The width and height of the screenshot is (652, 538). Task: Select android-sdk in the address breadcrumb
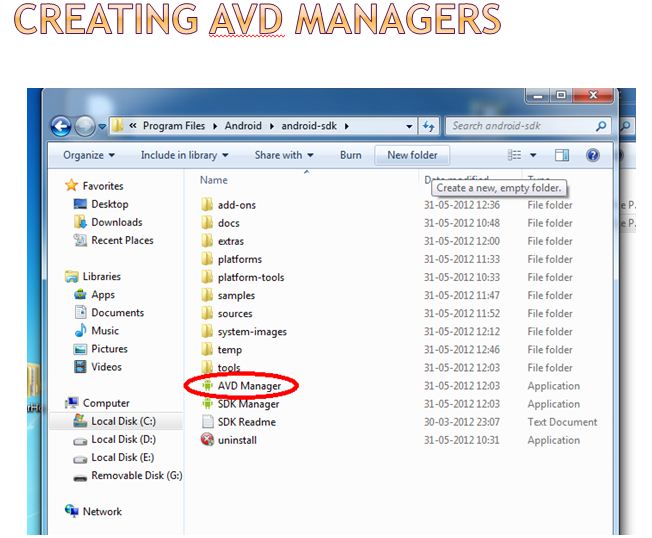click(x=309, y=126)
